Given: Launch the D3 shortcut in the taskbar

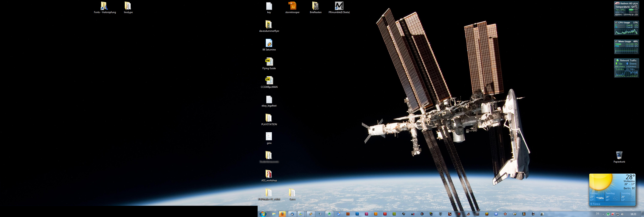Looking at the screenshot, I should [515, 214].
